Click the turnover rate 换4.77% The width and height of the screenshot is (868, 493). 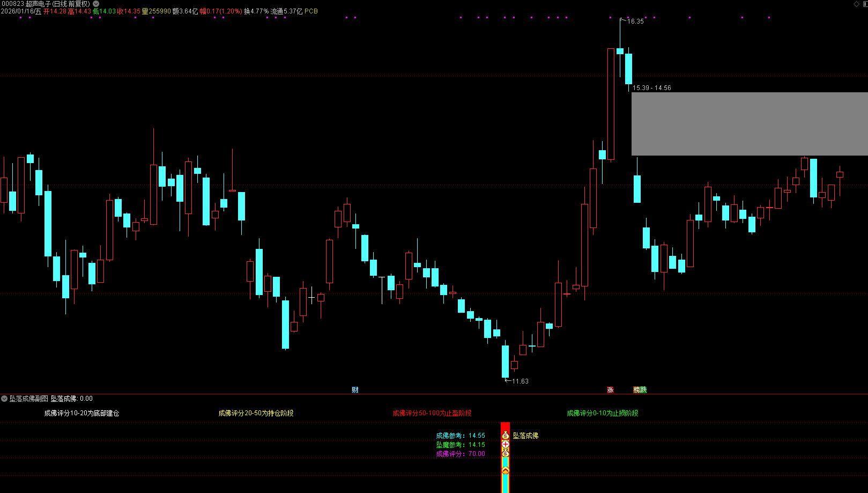click(x=256, y=11)
